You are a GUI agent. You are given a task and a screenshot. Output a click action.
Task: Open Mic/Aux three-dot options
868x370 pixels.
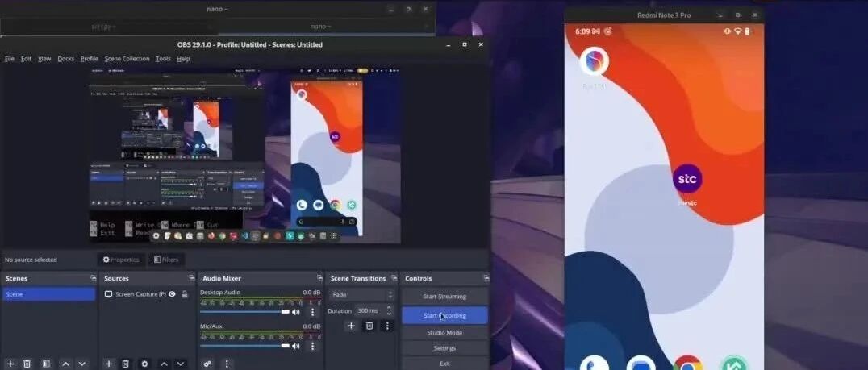[x=312, y=346]
